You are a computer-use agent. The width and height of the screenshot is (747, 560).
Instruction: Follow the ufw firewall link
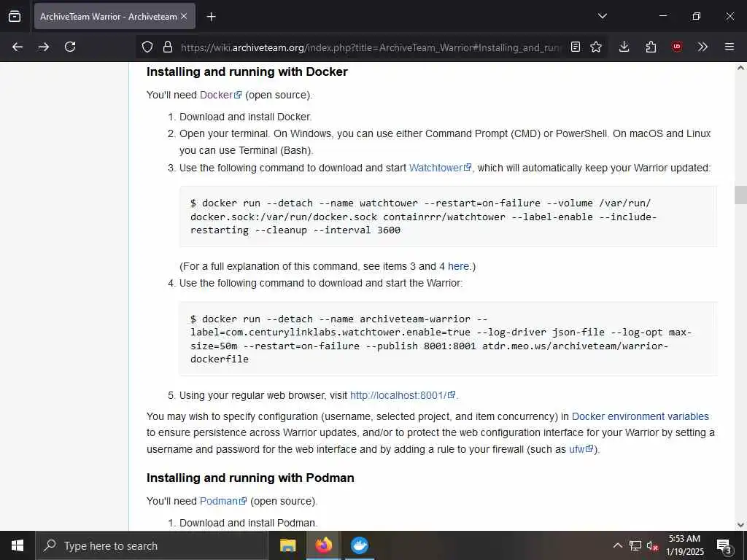(x=581, y=449)
